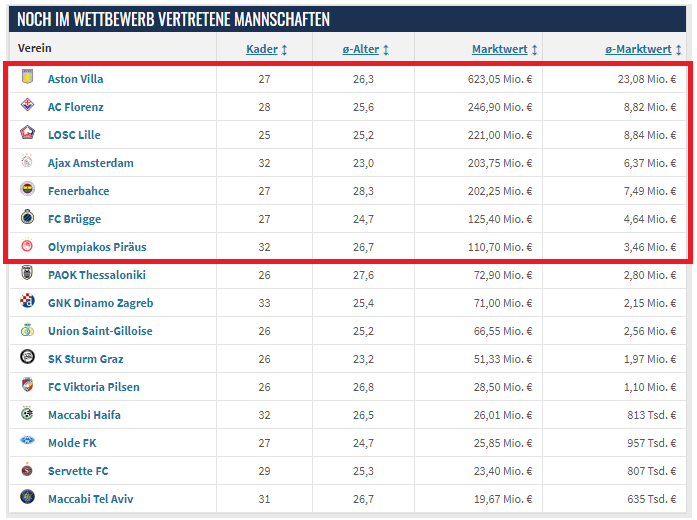Open the GNK Dinamo Zagreb crest
Image resolution: width=697 pixels, height=520 pixels.
pos(28,301)
